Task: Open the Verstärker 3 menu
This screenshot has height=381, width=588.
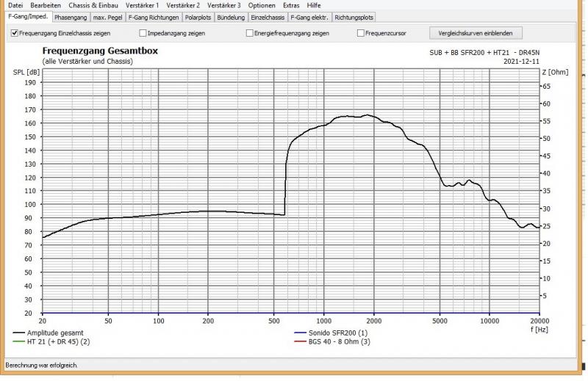Action: point(224,5)
